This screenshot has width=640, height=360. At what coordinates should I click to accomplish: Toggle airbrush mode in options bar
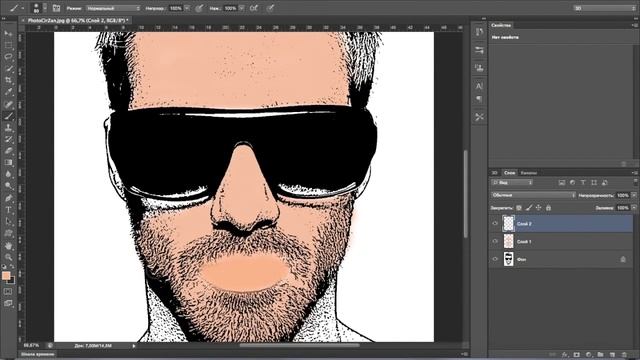pos(253,8)
